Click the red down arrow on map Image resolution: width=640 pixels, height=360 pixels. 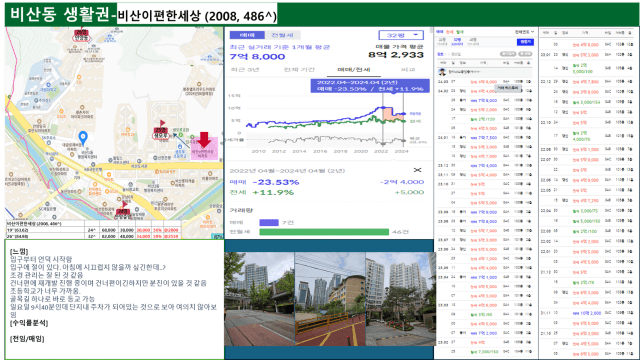pos(204,140)
